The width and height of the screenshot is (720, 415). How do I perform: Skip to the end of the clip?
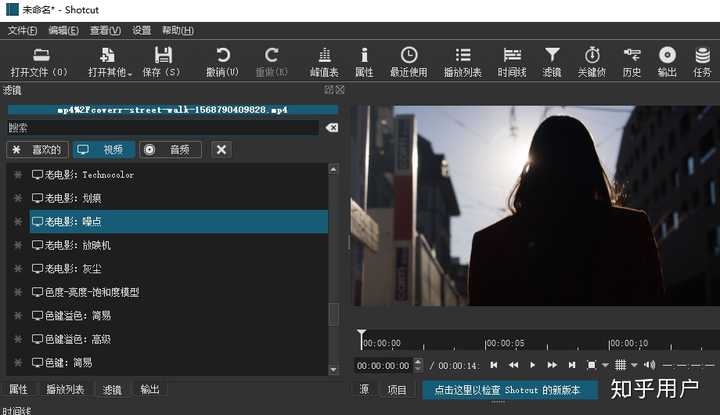pos(572,365)
